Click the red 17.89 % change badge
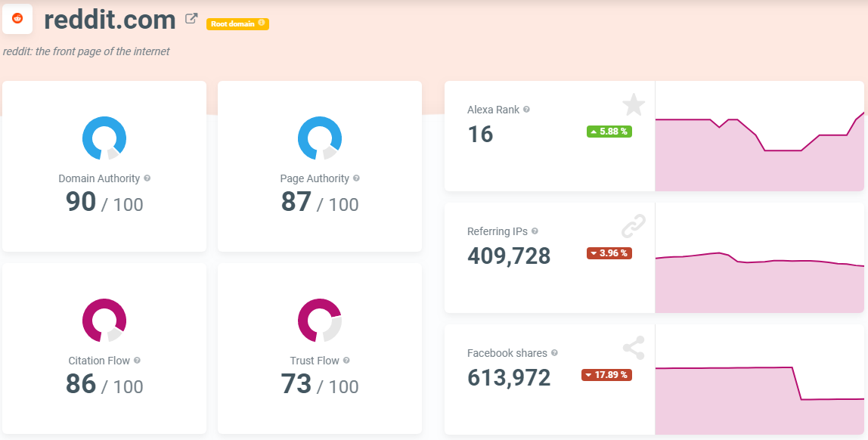868x440 pixels. point(606,375)
